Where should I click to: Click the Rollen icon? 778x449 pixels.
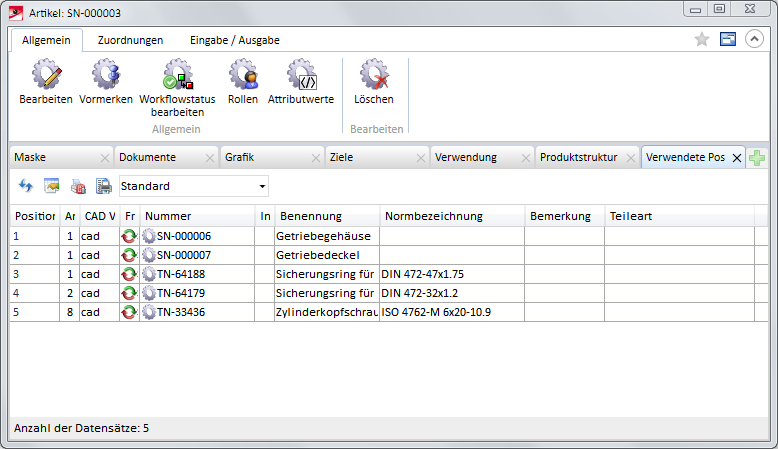pos(243,76)
